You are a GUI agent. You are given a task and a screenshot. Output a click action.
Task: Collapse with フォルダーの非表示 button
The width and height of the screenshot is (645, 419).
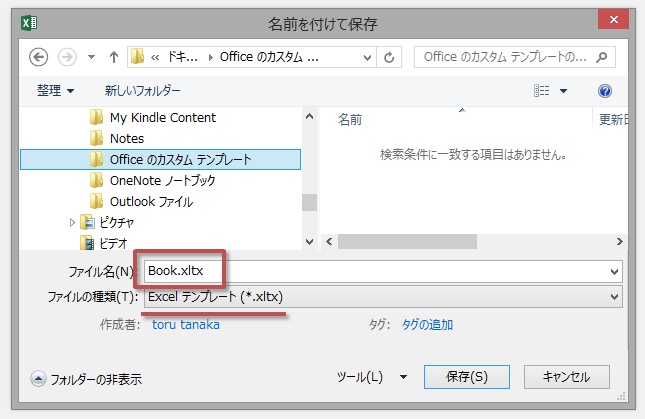pos(86,379)
